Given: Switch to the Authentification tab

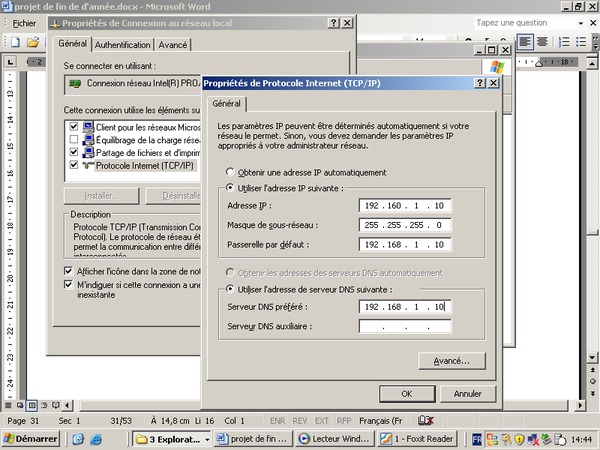Looking at the screenshot, I should [122, 45].
